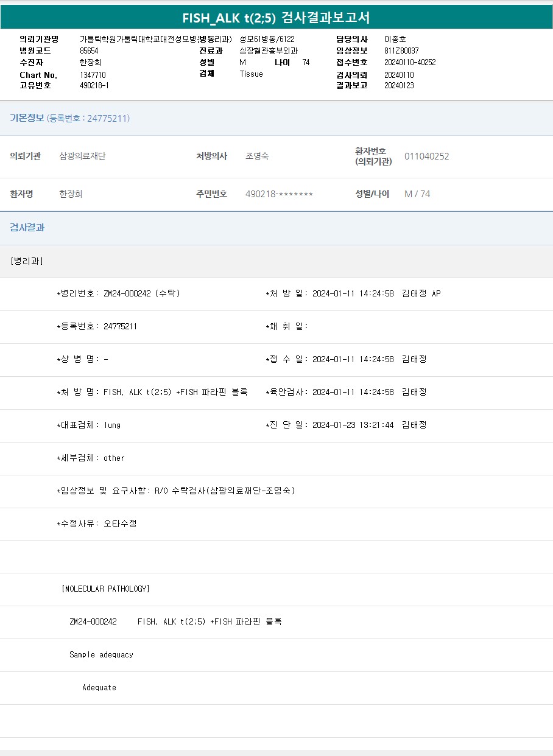This screenshot has height=756, width=553.
Task: Select the 병리번호 ZM24-000242 (수탁) text
Action: click(x=141, y=294)
